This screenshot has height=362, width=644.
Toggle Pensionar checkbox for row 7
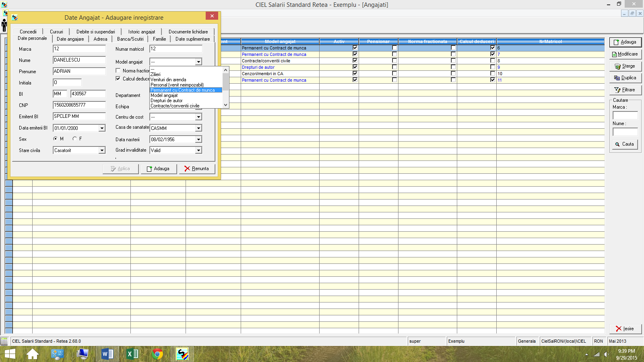(x=394, y=54)
